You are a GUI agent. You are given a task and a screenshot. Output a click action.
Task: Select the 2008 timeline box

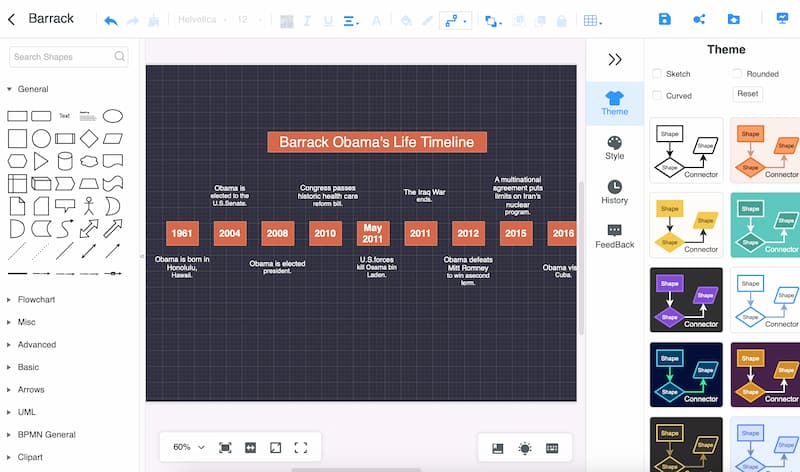(x=278, y=233)
